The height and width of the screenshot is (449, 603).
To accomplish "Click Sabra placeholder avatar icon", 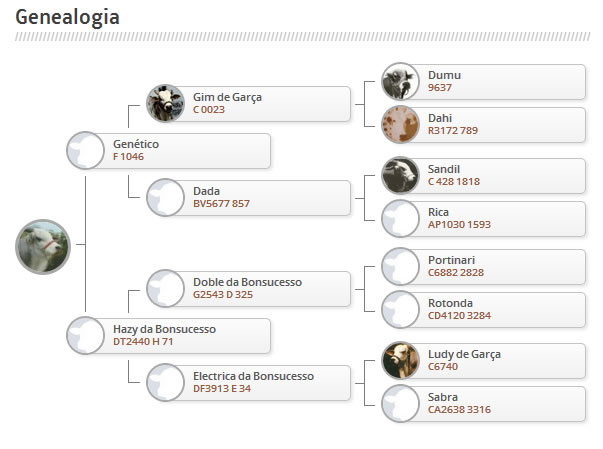I will click(x=400, y=403).
